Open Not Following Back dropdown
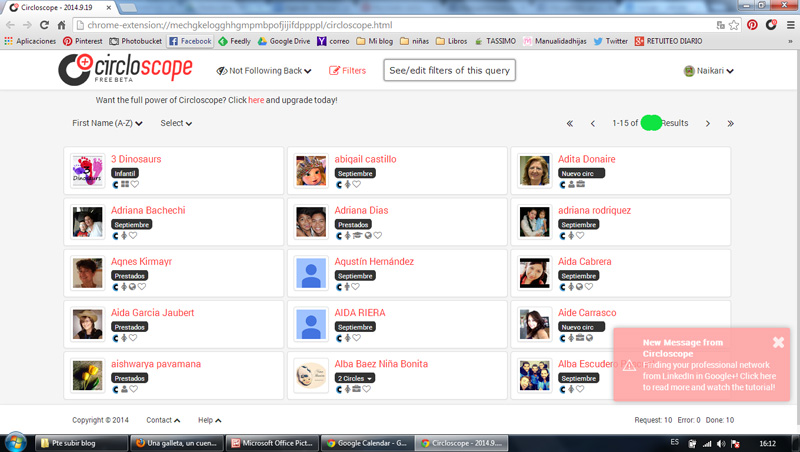 (264, 71)
